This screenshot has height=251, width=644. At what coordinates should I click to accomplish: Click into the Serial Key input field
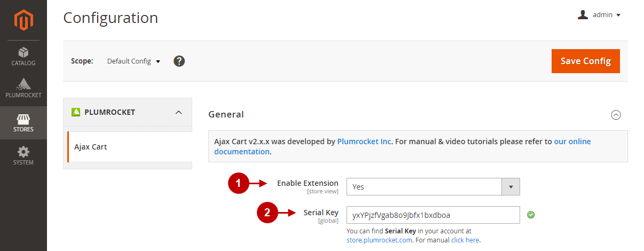pyautogui.click(x=433, y=215)
